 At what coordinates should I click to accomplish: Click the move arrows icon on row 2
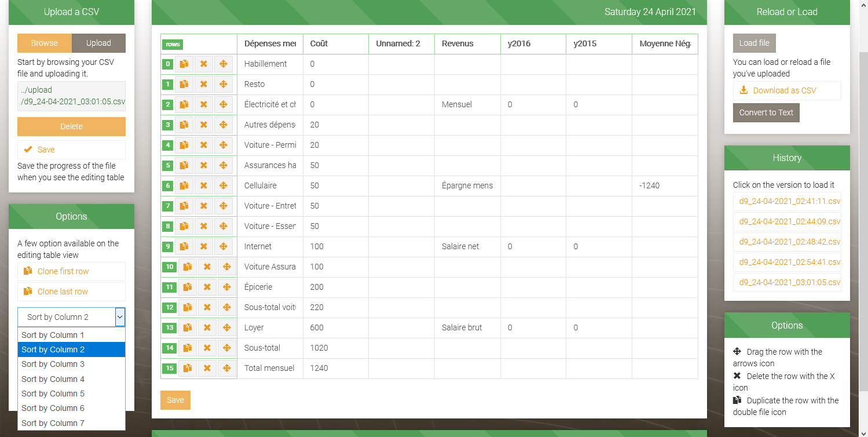[223, 105]
